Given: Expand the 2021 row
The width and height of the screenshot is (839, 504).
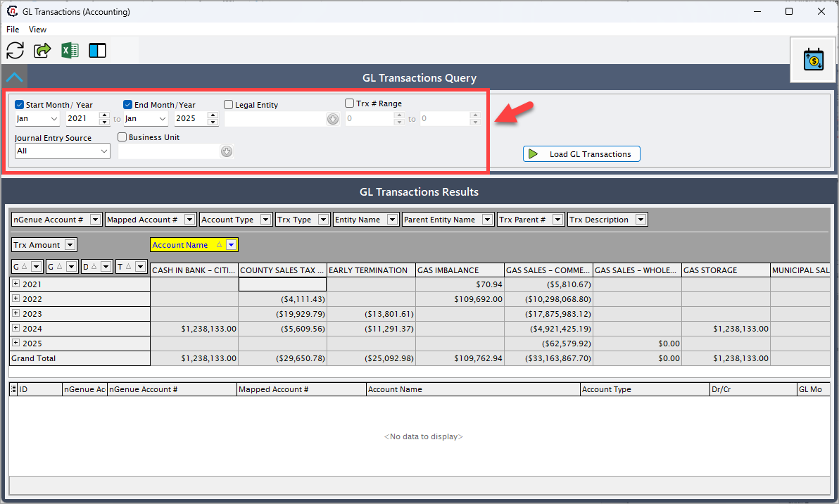Looking at the screenshot, I should click(x=16, y=284).
